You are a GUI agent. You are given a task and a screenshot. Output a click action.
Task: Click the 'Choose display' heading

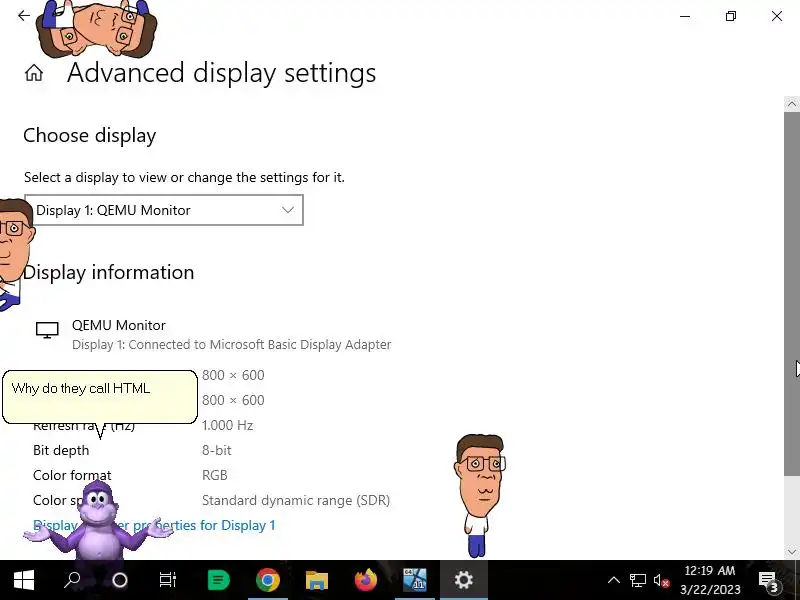pyautogui.click(x=90, y=136)
